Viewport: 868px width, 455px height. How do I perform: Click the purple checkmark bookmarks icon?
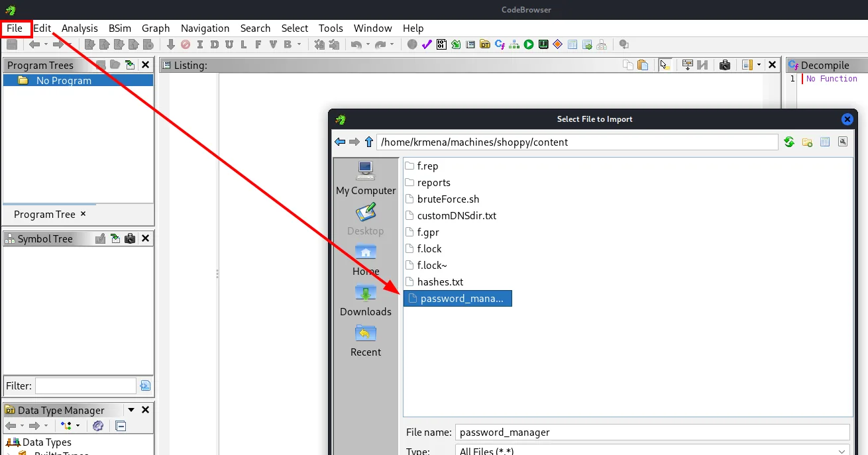tap(427, 44)
